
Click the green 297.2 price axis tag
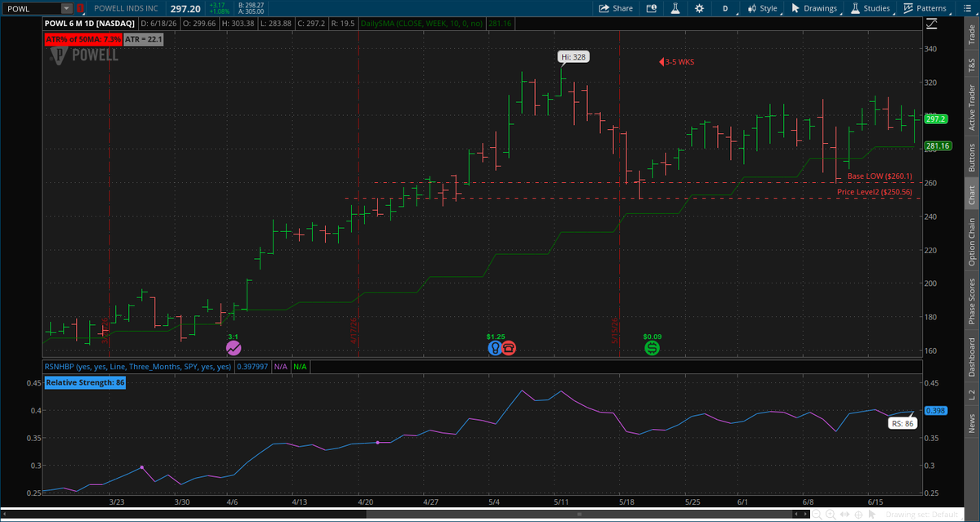click(936, 119)
